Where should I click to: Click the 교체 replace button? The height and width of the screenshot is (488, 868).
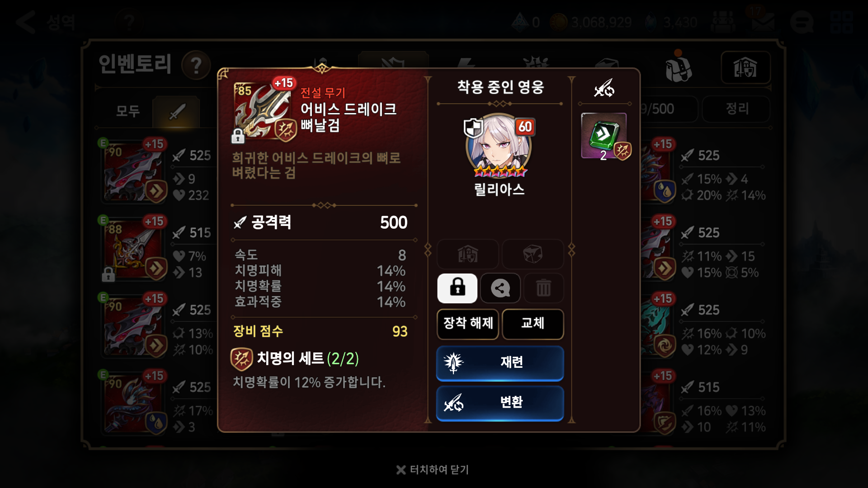pyautogui.click(x=533, y=324)
